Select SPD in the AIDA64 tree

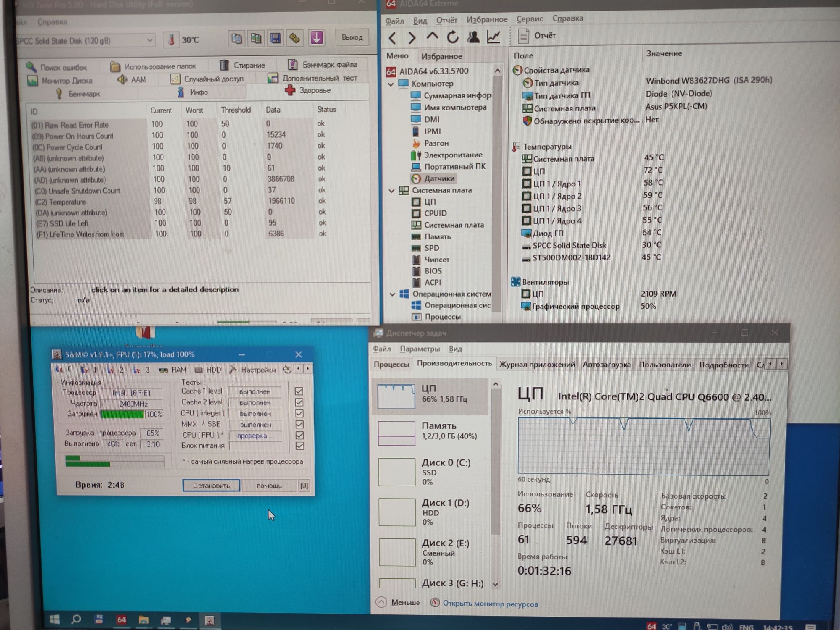click(x=425, y=248)
